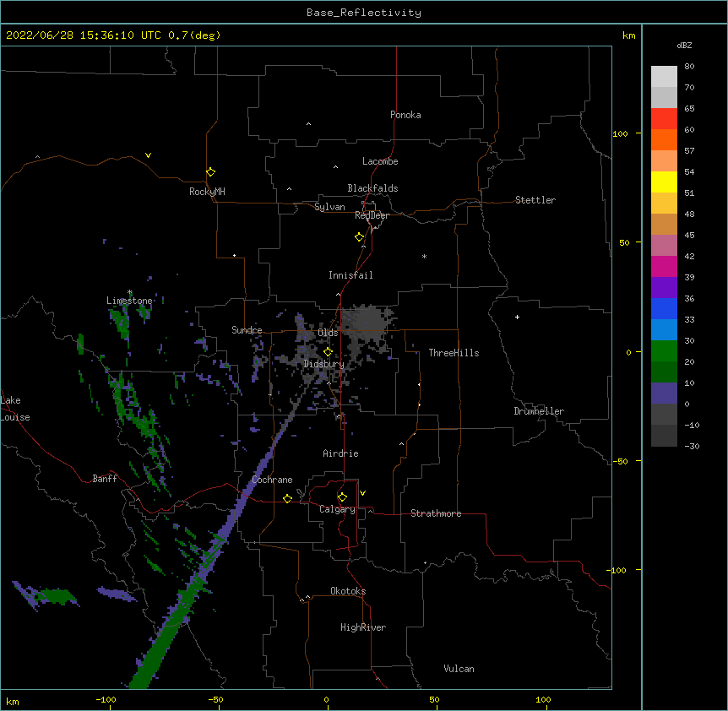Click the yellow diamond marker above RockyMH
The height and width of the screenshot is (711, 728).
[210, 172]
